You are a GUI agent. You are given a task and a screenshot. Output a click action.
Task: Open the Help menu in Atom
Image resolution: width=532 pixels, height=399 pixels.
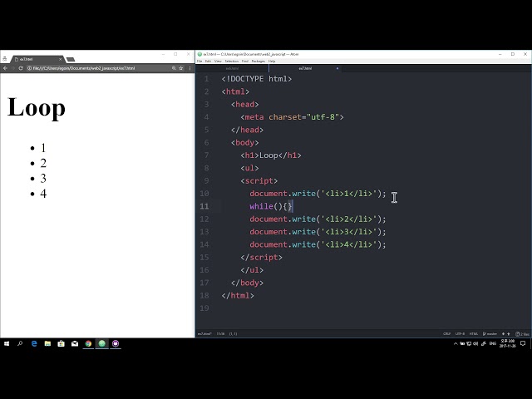272,61
